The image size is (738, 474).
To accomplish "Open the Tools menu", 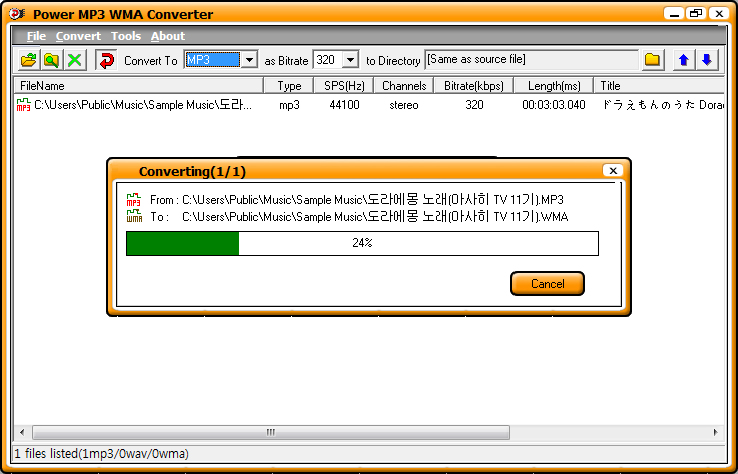I will tap(126, 36).
